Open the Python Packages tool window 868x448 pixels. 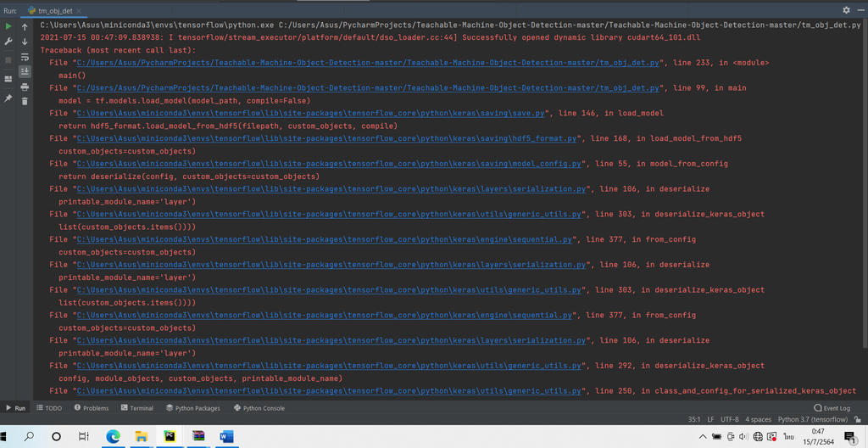click(192, 408)
